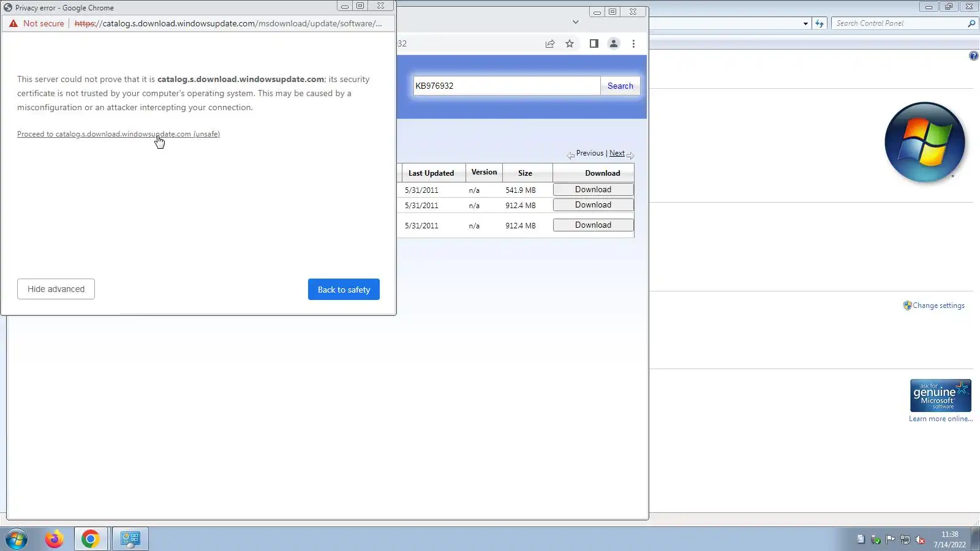Click the privacy error URL address
Screen dimensions: 980x551
click(228, 23)
